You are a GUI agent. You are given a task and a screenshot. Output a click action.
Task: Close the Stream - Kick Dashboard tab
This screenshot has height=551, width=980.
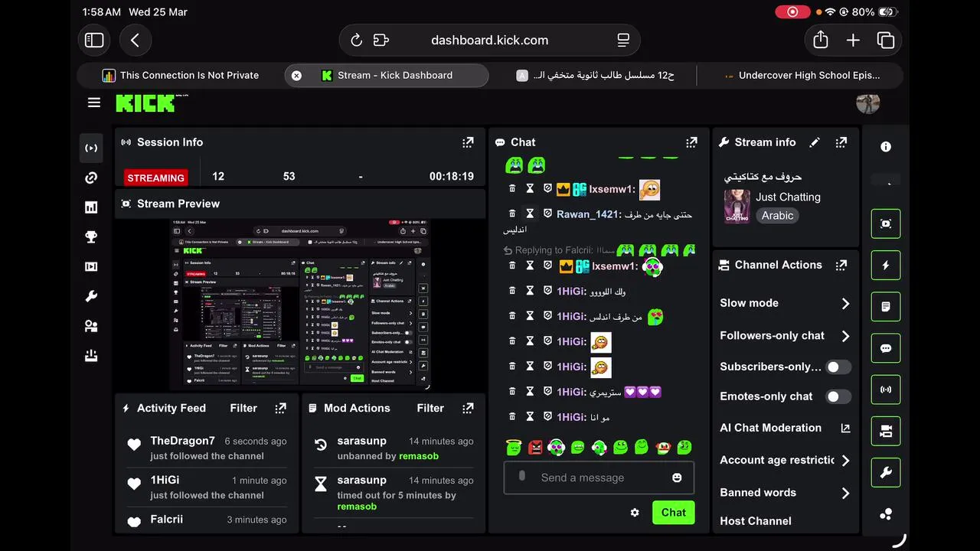[296, 75]
